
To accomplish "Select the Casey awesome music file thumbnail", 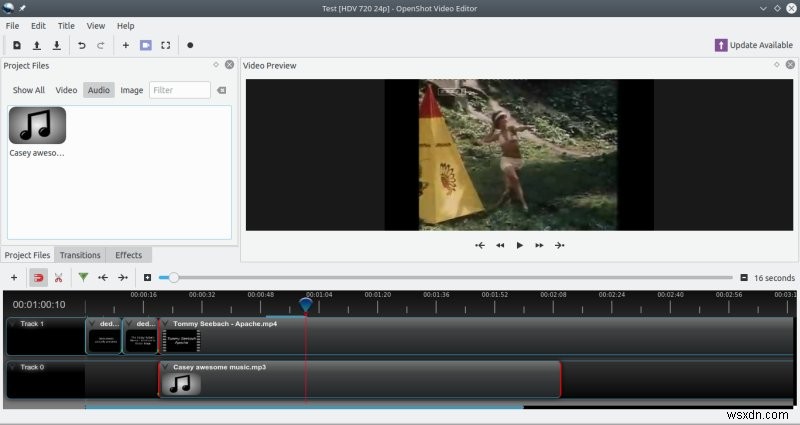I will coord(37,126).
